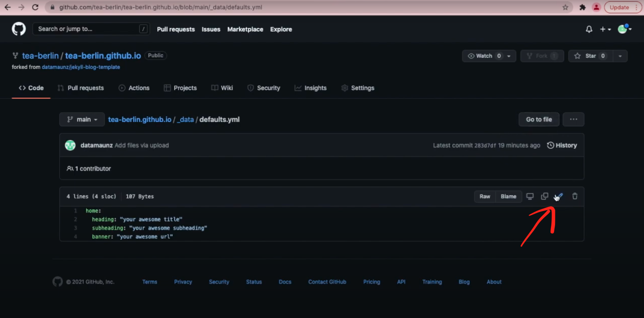The width and height of the screenshot is (644, 318).
Task: Open the footer Terms link
Action: tap(150, 282)
